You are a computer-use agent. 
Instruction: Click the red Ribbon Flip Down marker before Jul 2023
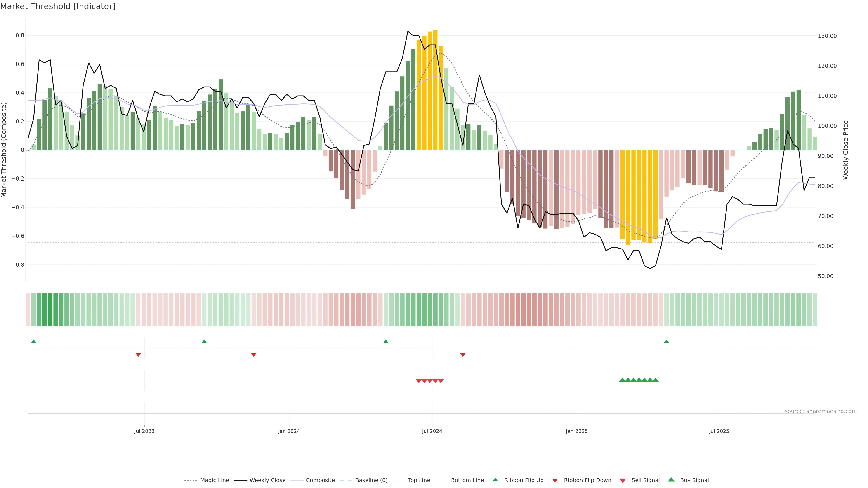(x=138, y=355)
